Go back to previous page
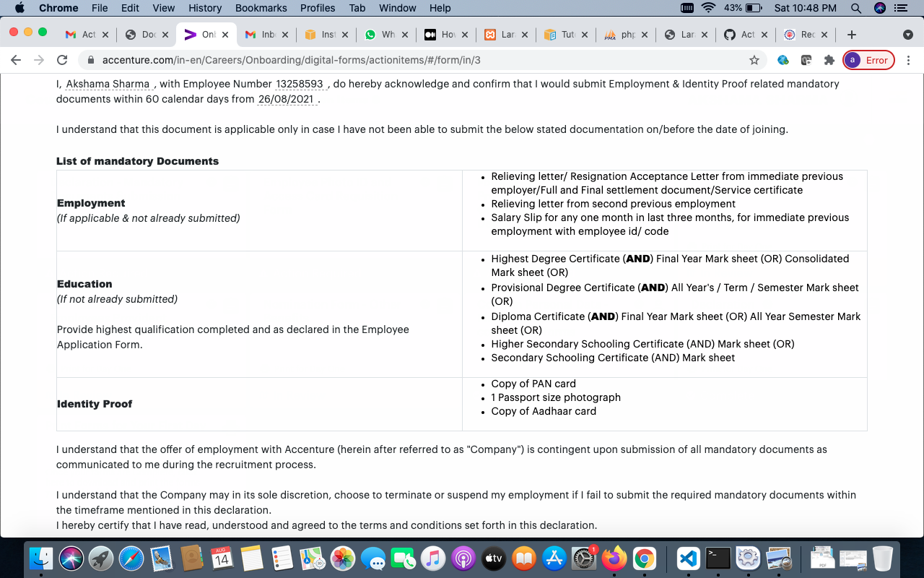 pyautogui.click(x=16, y=60)
